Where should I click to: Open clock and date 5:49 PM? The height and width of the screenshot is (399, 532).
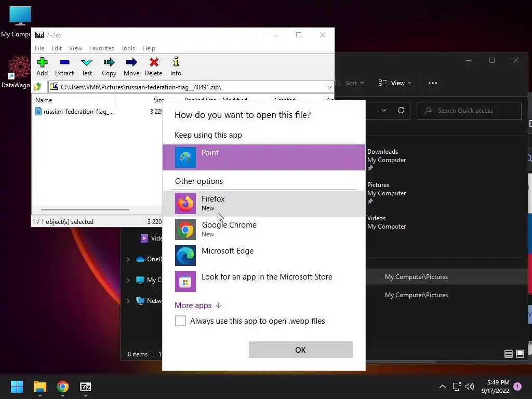495,387
